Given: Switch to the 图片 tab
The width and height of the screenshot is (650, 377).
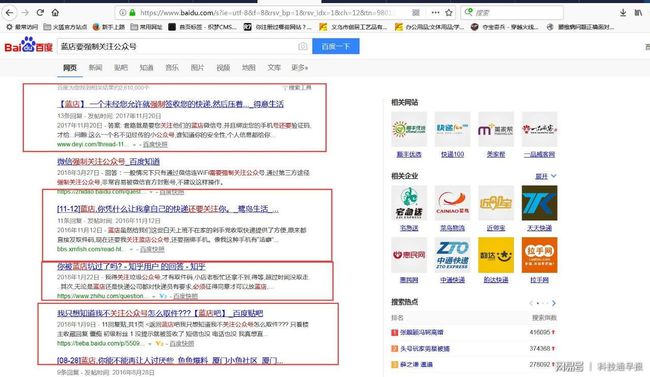Looking at the screenshot, I should (x=197, y=67).
